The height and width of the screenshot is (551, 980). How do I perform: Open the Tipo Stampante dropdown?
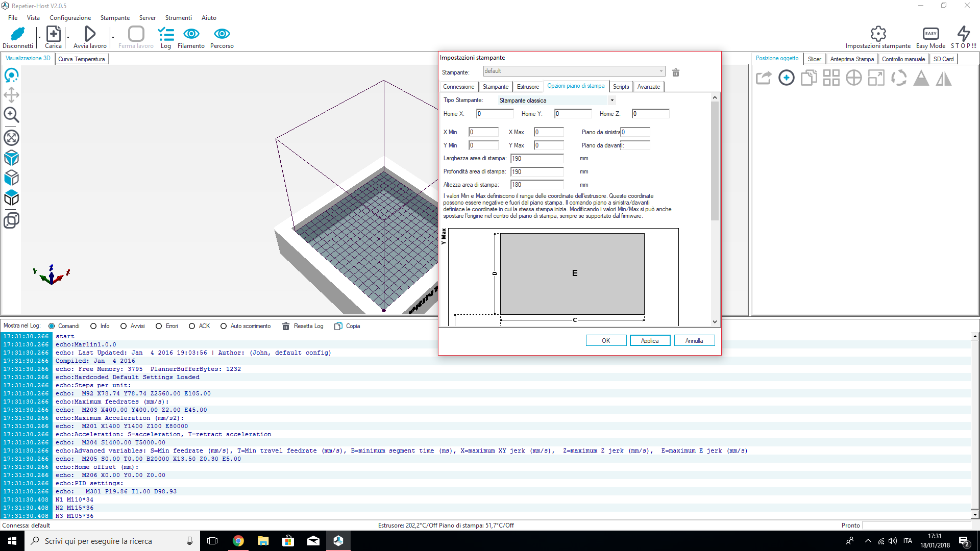click(x=611, y=101)
